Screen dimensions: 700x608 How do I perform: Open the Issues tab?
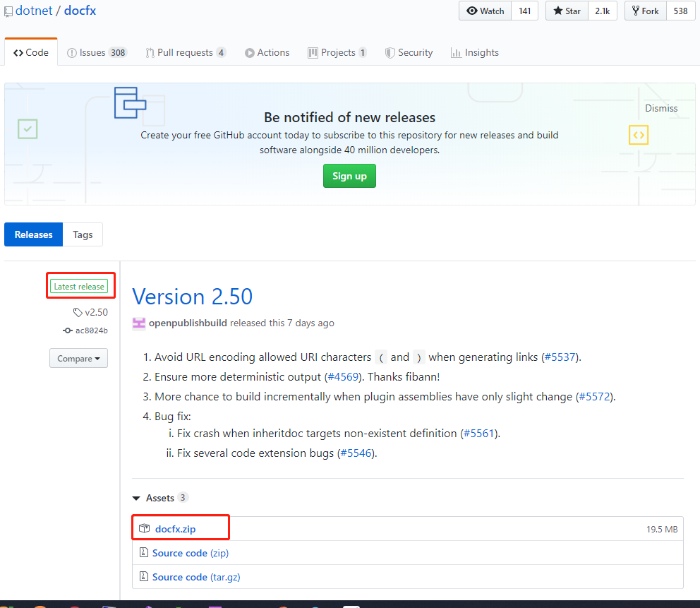(x=97, y=52)
